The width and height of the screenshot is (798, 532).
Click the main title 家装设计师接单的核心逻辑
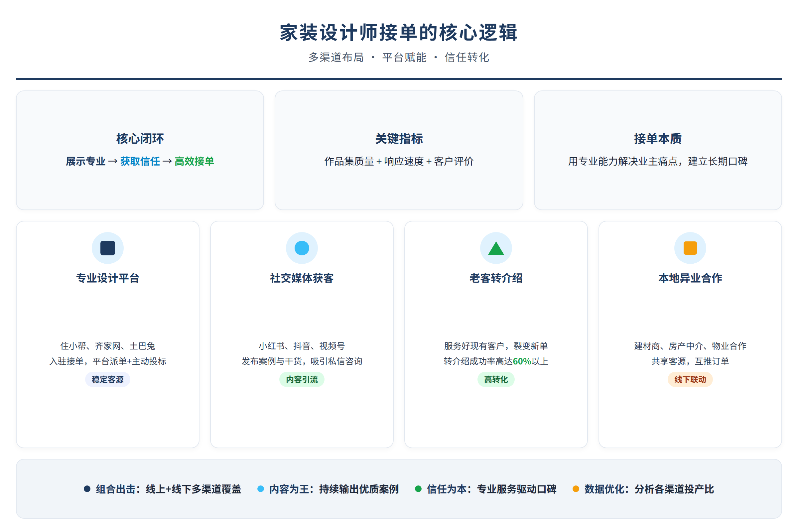pyautogui.click(x=399, y=33)
